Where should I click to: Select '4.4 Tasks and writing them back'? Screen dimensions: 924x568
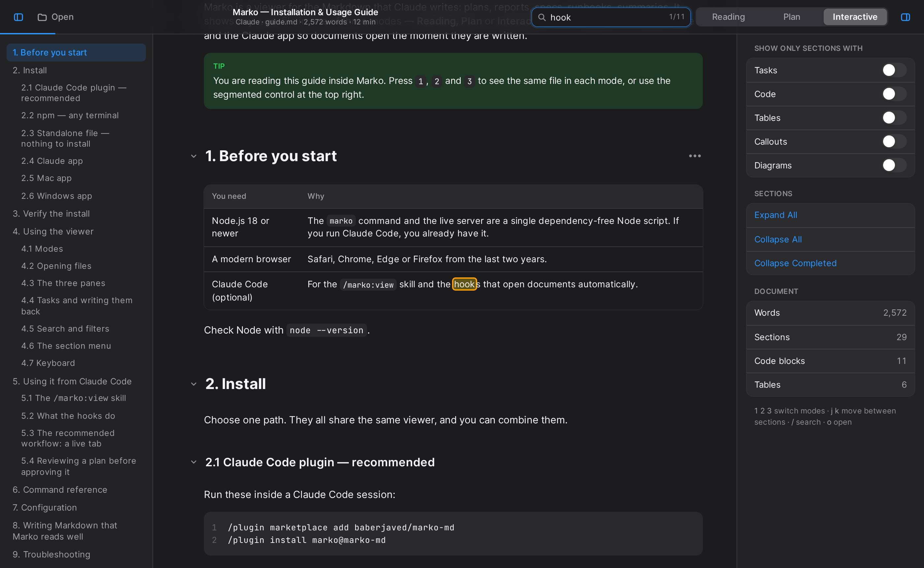[x=76, y=306]
